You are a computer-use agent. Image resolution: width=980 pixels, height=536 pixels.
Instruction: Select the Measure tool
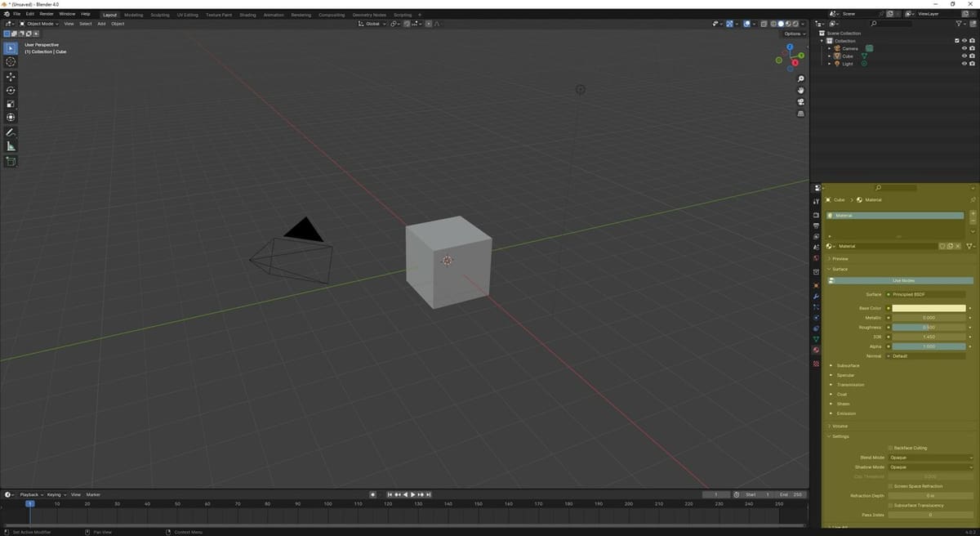coord(11,146)
